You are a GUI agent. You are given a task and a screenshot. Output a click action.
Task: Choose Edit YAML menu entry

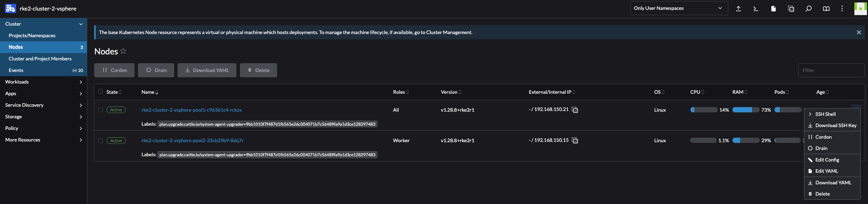coord(832,171)
